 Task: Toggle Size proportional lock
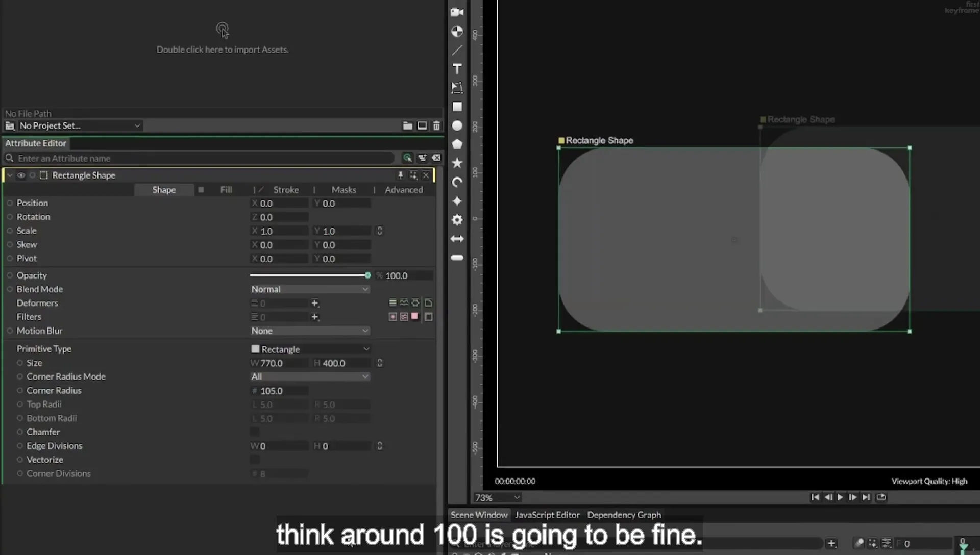tap(379, 363)
